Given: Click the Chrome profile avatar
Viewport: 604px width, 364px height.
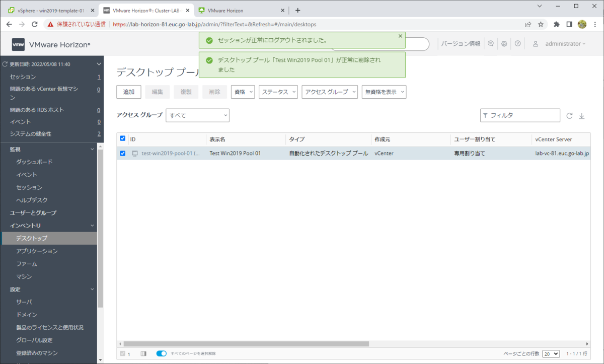Looking at the screenshot, I should (x=582, y=24).
